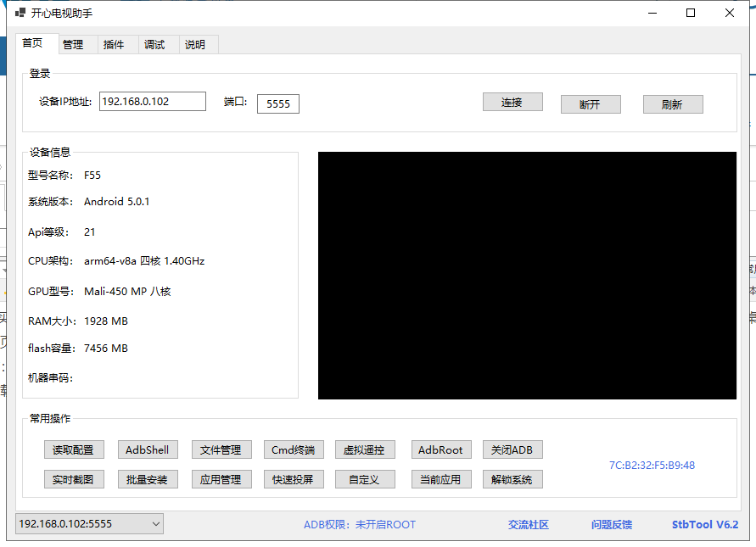Click the StbTool V6.2 link
This screenshot has width=756, height=547.
point(705,524)
